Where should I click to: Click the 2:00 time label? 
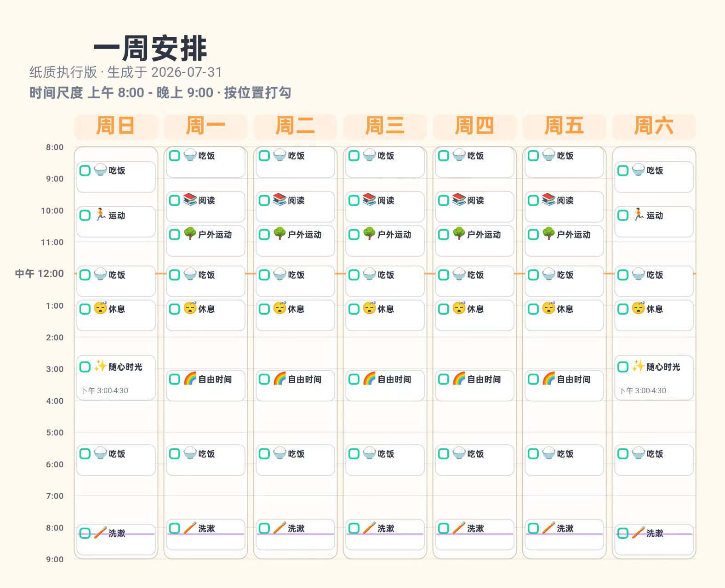click(55, 337)
